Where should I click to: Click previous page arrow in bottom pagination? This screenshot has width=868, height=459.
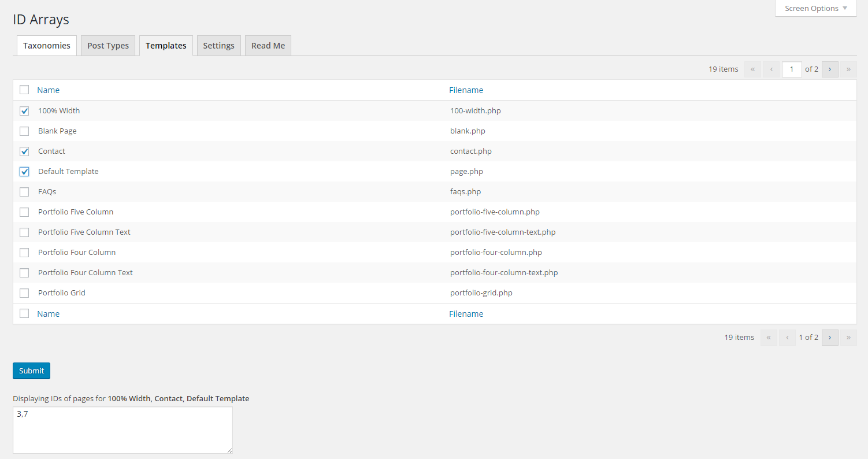click(787, 338)
